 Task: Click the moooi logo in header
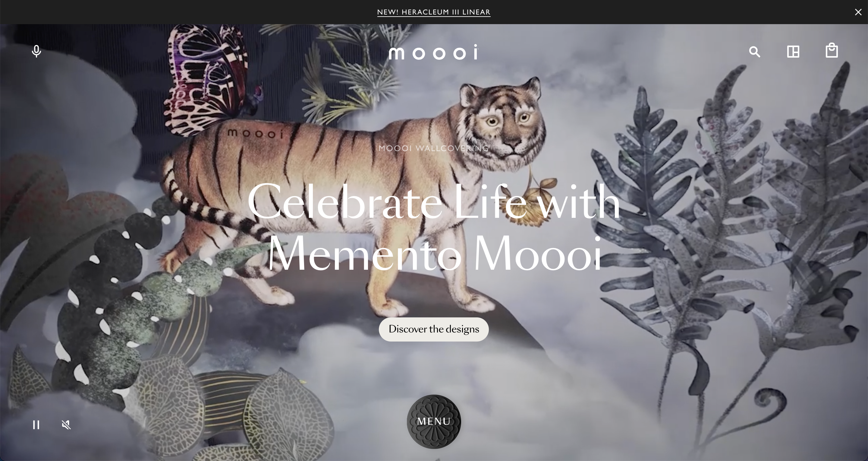pyautogui.click(x=434, y=52)
